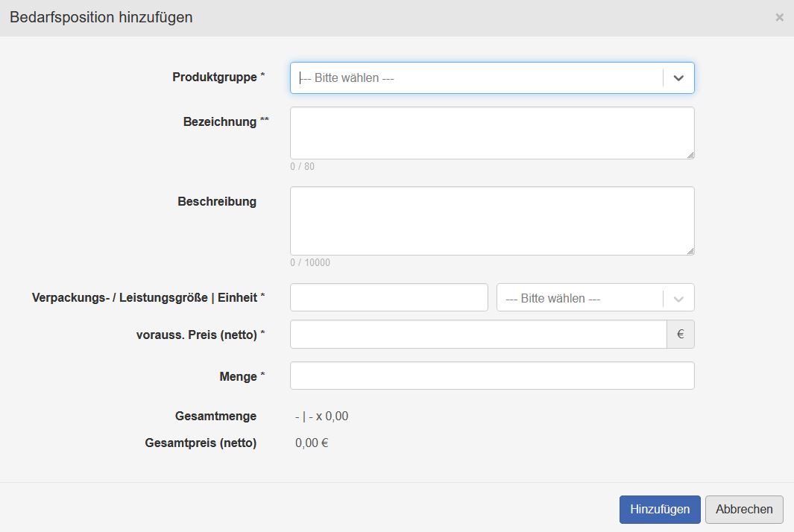Click the Bezeichnung textarea resize handle
This screenshot has width=794, height=532.
(x=690, y=154)
